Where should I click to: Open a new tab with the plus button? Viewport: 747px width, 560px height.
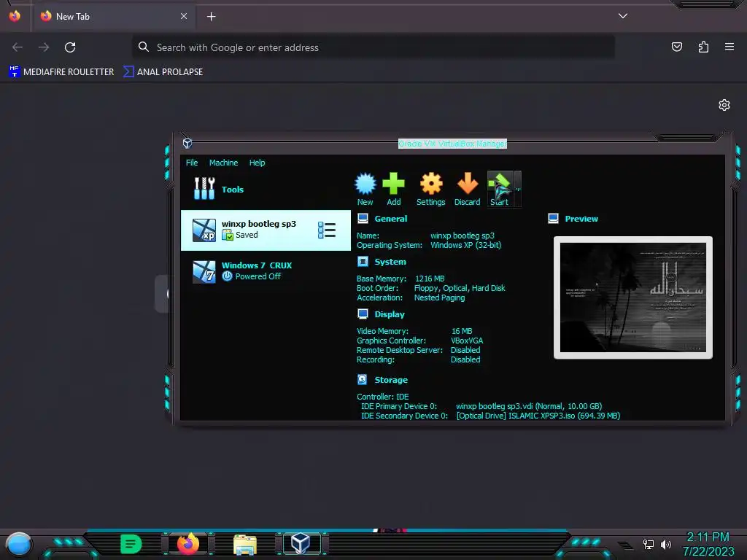211,17
